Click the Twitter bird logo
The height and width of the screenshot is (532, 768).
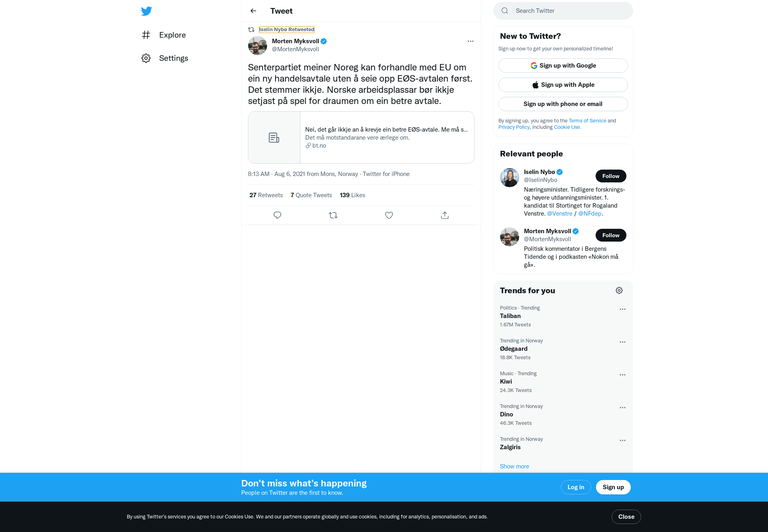(146, 11)
